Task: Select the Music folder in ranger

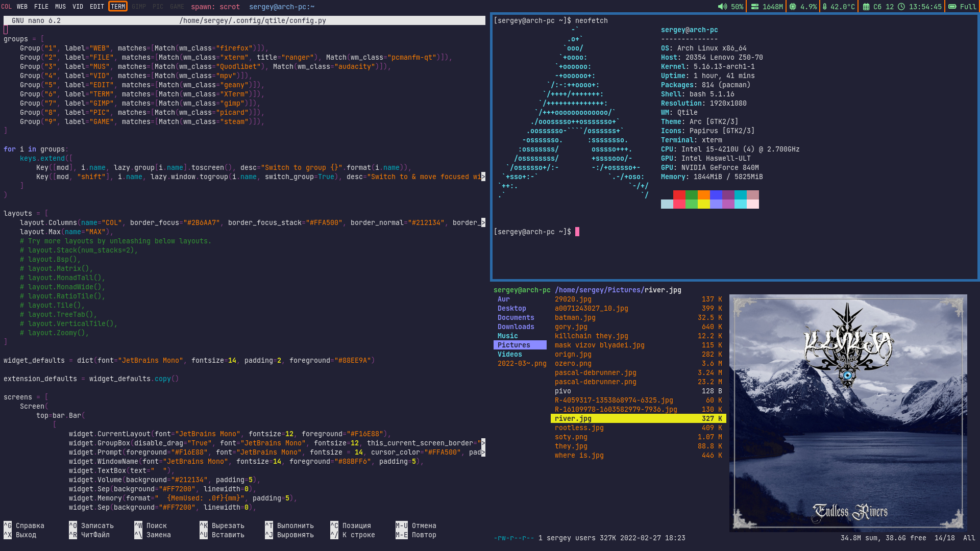Action: (x=508, y=336)
